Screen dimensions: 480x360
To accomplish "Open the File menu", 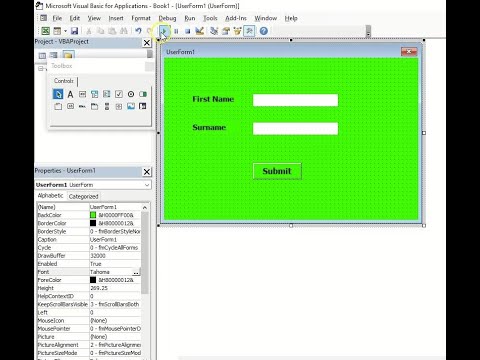I will (x=57, y=18).
